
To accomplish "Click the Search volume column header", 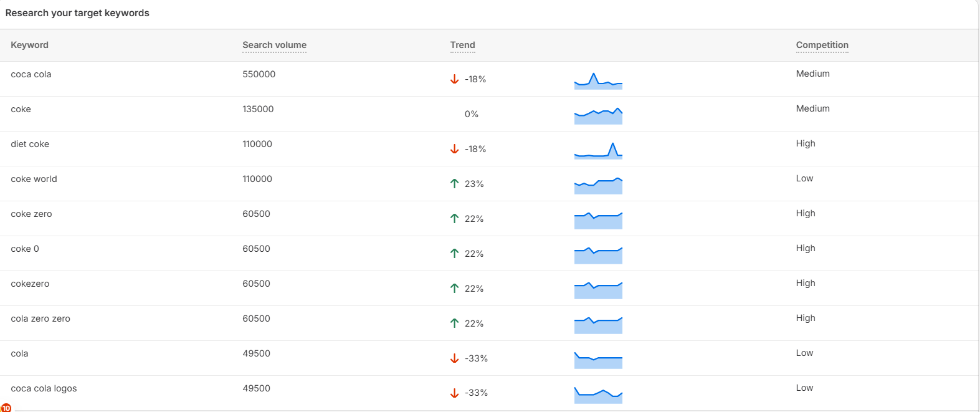I will (x=274, y=45).
